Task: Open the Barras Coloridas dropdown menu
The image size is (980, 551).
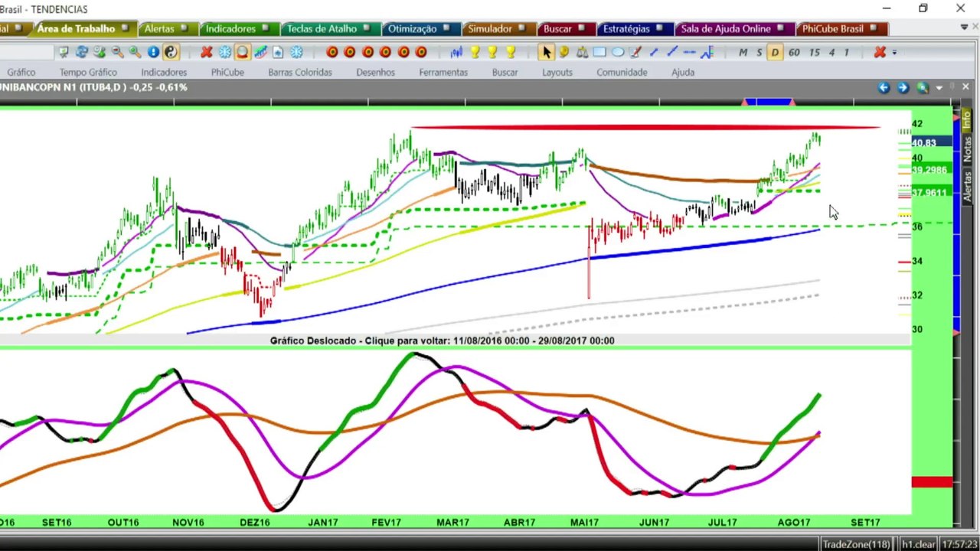Action: [x=300, y=72]
